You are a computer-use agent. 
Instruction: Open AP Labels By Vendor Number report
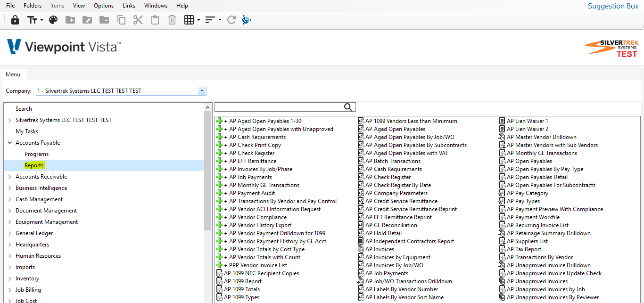402,289
